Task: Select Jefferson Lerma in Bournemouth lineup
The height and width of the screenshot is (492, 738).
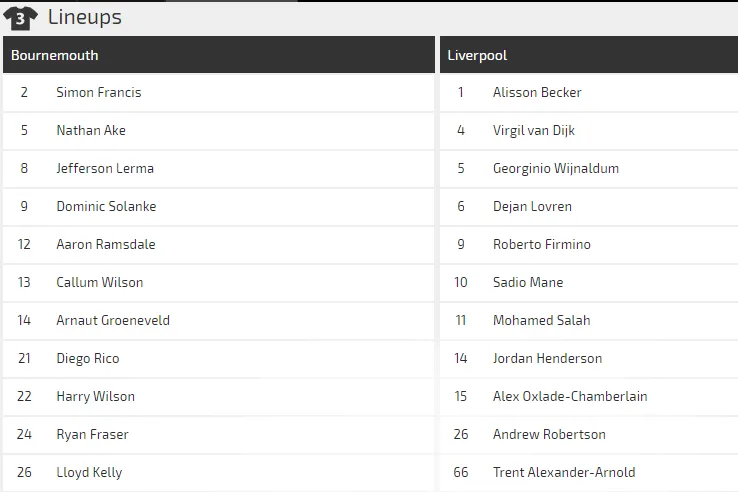Action: pos(105,168)
